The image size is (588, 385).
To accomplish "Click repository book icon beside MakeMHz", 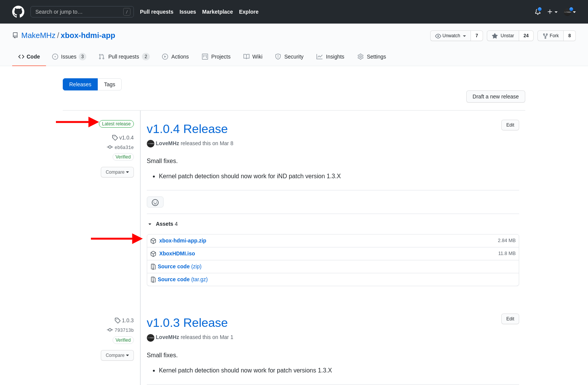I will click(x=15, y=35).
